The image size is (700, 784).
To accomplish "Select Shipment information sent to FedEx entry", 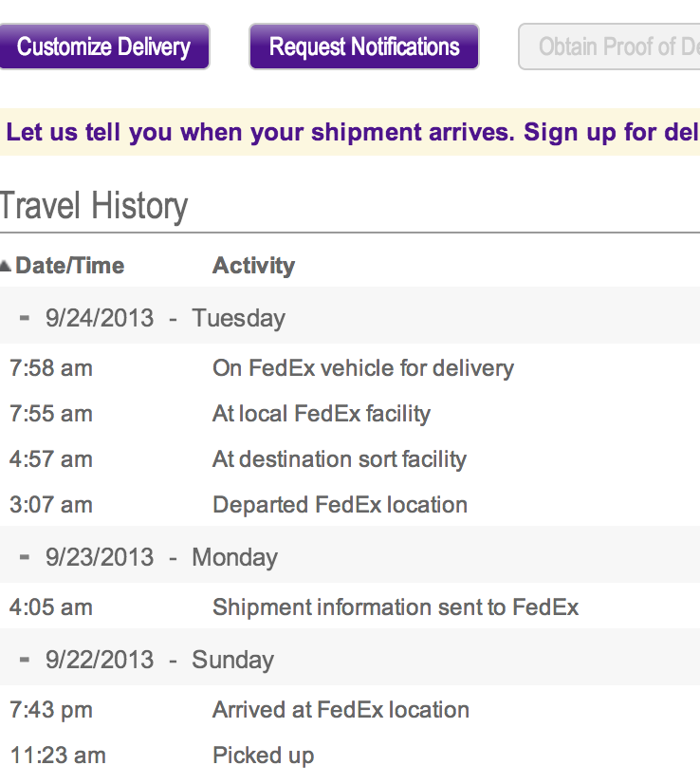I will coord(395,607).
